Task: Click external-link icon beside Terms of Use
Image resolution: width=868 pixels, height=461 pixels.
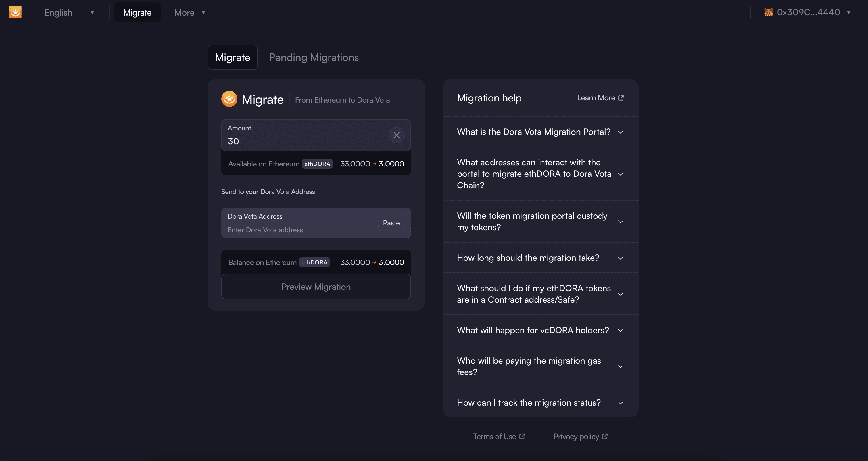Action: click(522, 436)
